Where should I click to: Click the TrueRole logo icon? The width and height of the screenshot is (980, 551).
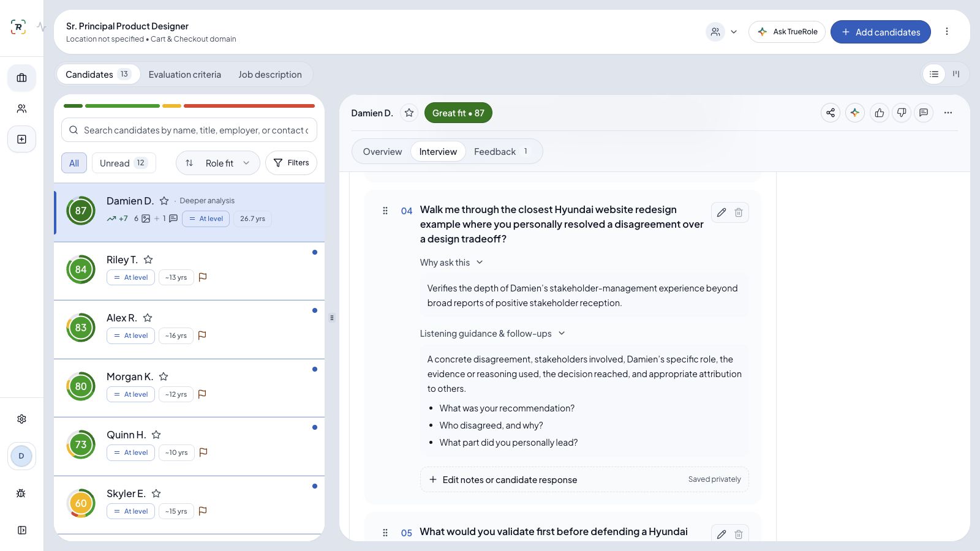18,27
